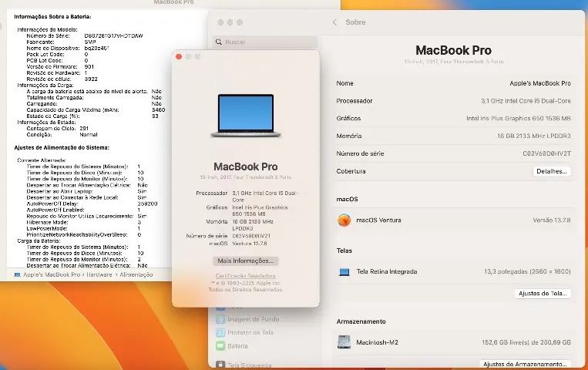Image resolution: width=588 pixels, height=370 pixels.
Task: Click Número de Série row in battery info
Action: pyautogui.click(x=84, y=36)
